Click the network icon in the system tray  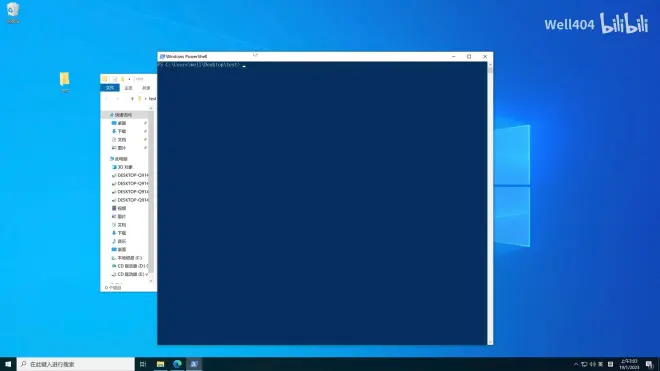click(x=584, y=364)
